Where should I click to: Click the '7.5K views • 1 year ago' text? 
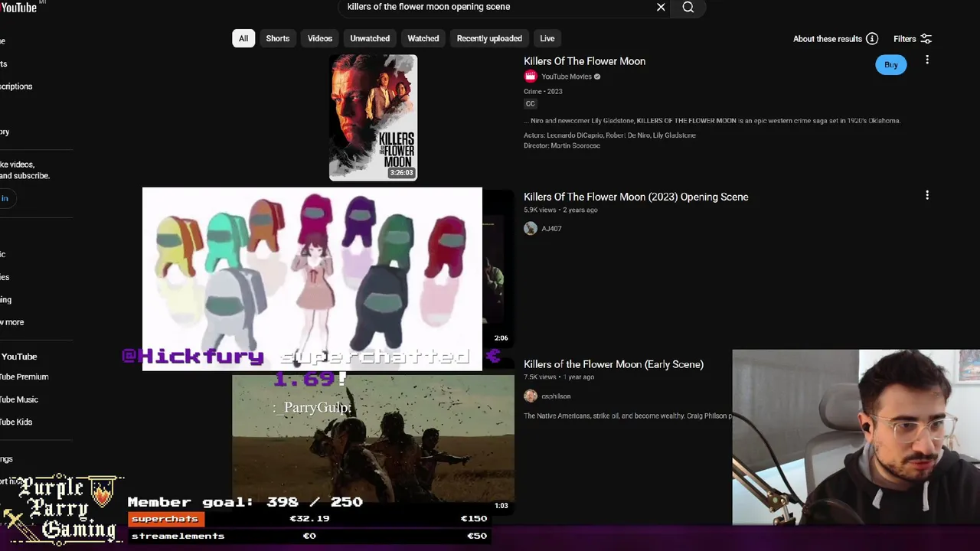click(x=559, y=377)
